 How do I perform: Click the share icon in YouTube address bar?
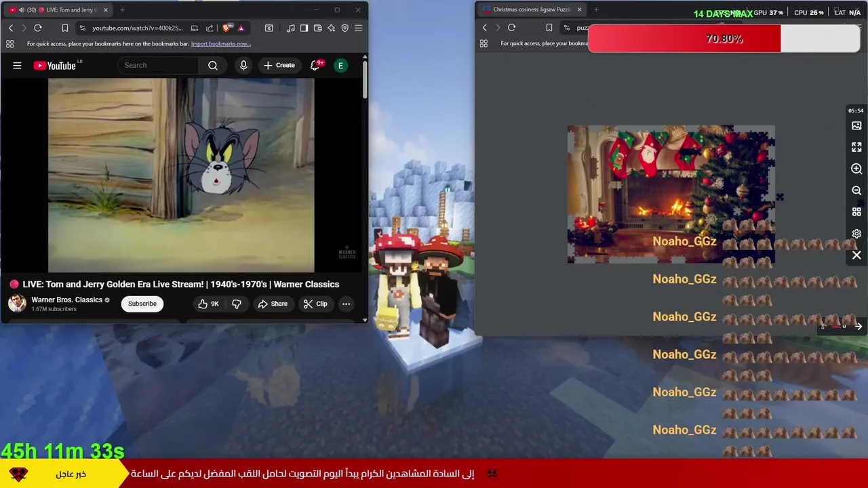(210, 28)
